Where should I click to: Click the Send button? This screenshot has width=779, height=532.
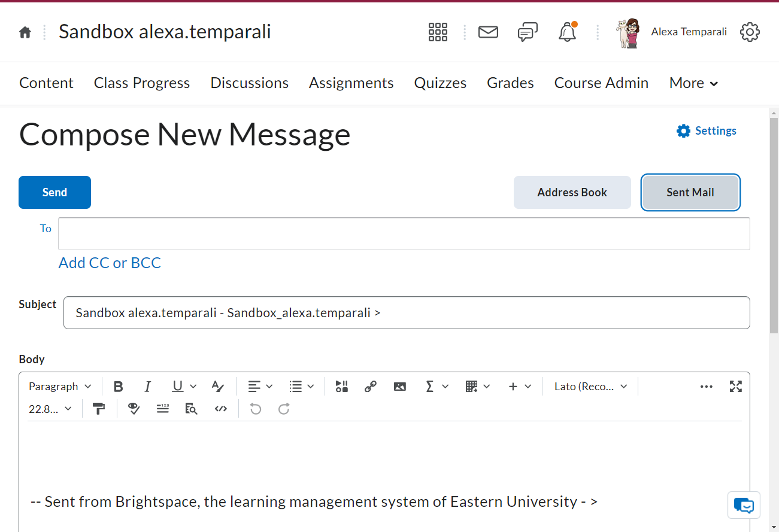(54, 192)
